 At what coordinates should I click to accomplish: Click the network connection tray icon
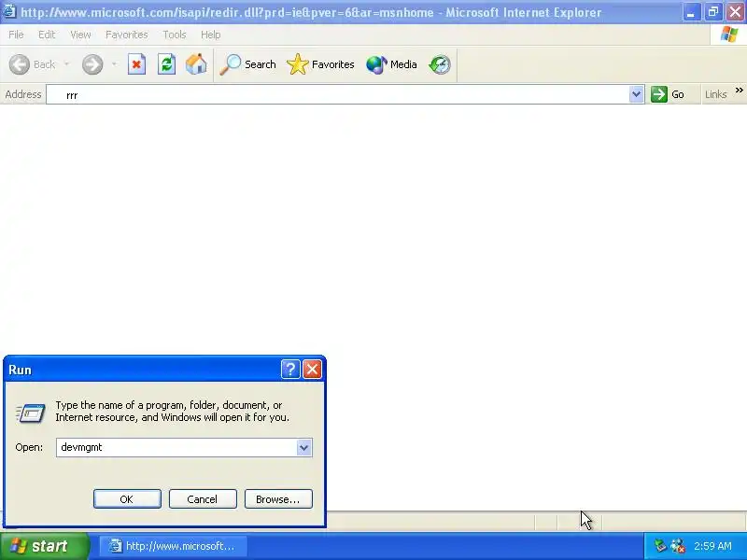pyautogui.click(x=678, y=546)
